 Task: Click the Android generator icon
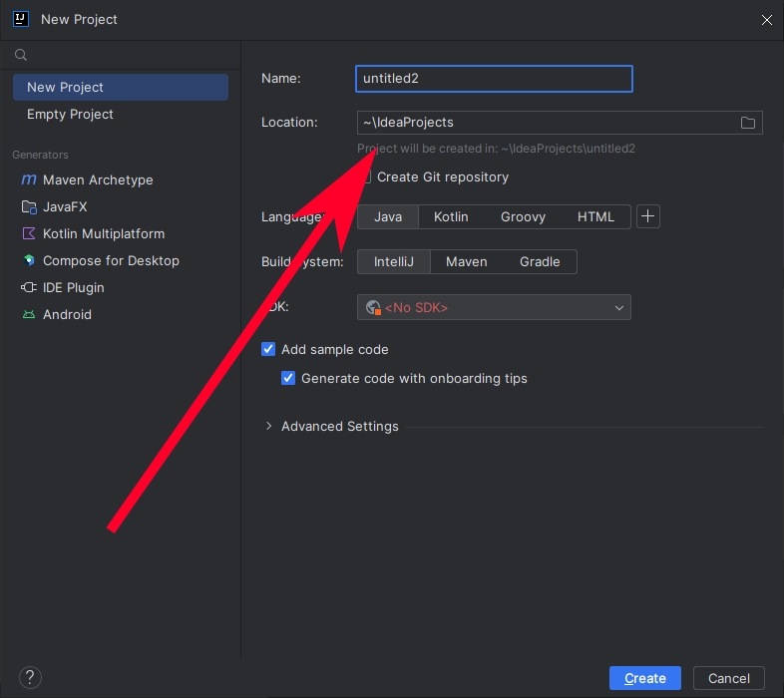(28, 315)
